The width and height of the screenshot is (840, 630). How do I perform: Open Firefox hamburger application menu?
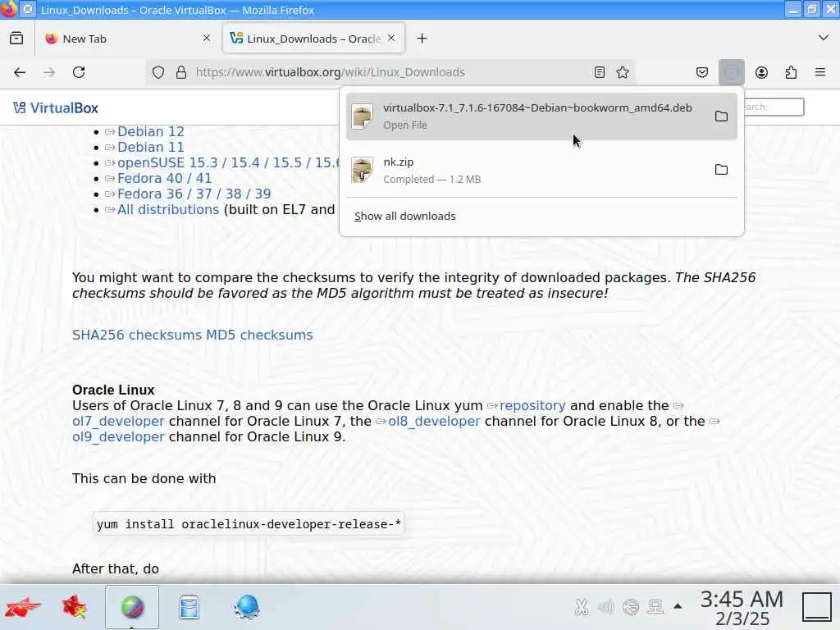[x=820, y=72]
